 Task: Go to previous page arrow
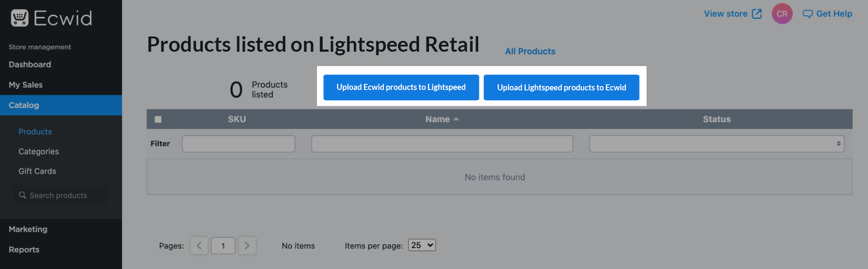coord(199,246)
